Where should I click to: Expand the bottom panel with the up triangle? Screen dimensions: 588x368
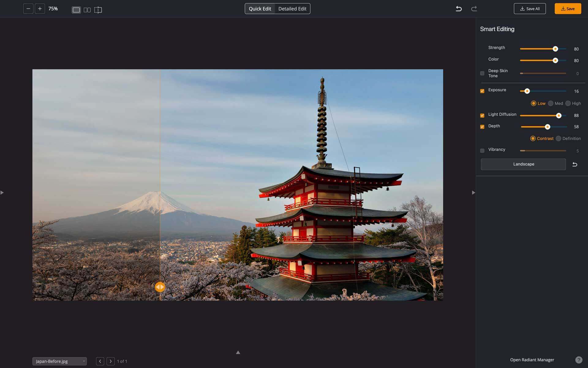click(x=238, y=352)
